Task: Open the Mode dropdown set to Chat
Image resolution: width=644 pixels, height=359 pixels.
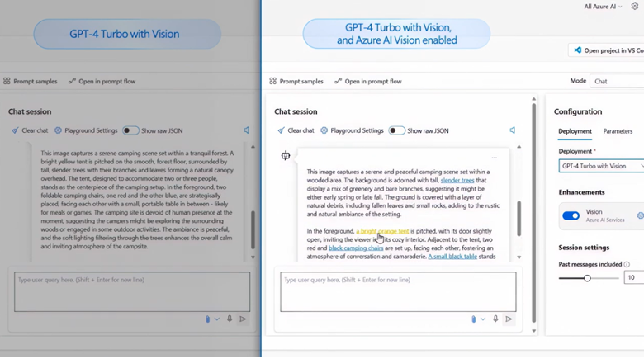Action: pos(617,82)
